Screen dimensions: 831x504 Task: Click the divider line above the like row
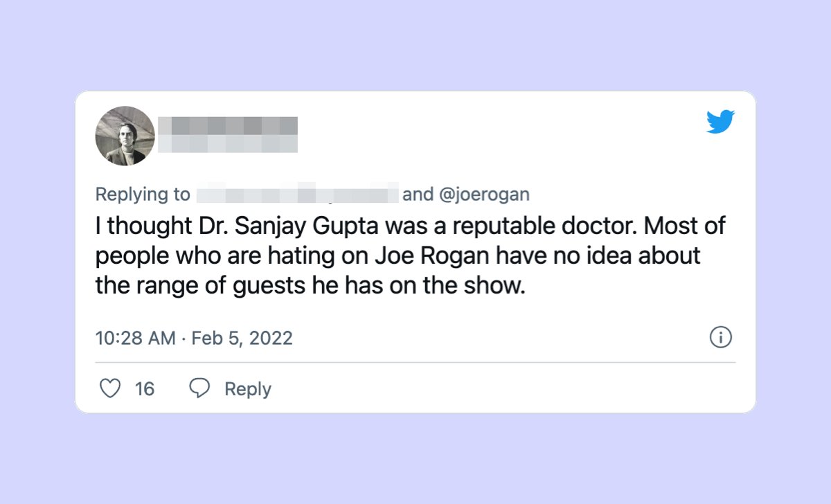pyautogui.click(x=415, y=362)
